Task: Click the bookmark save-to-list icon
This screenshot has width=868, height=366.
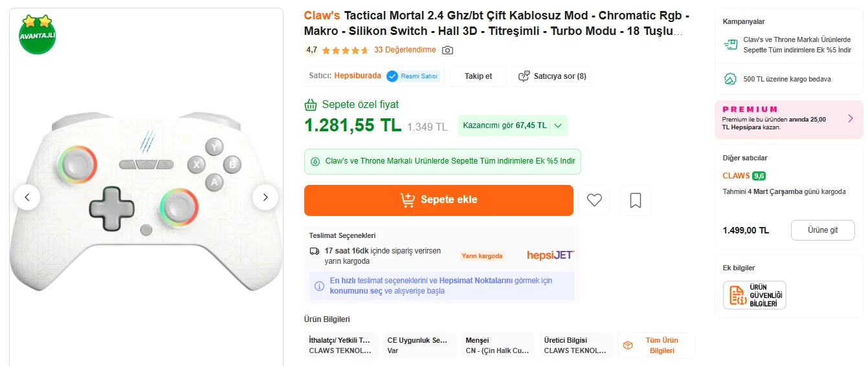Action: pyautogui.click(x=635, y=200)
